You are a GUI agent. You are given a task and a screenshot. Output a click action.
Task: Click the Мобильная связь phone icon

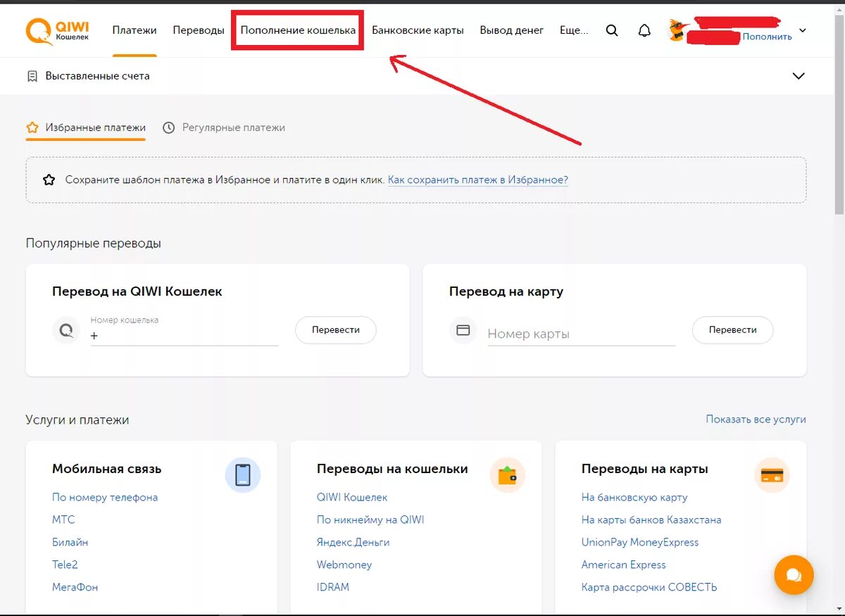point(243,474)
